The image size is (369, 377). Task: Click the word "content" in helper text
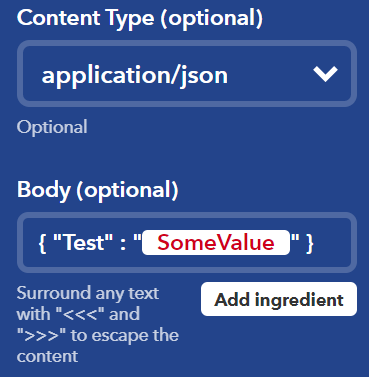[x=47, y=356]
